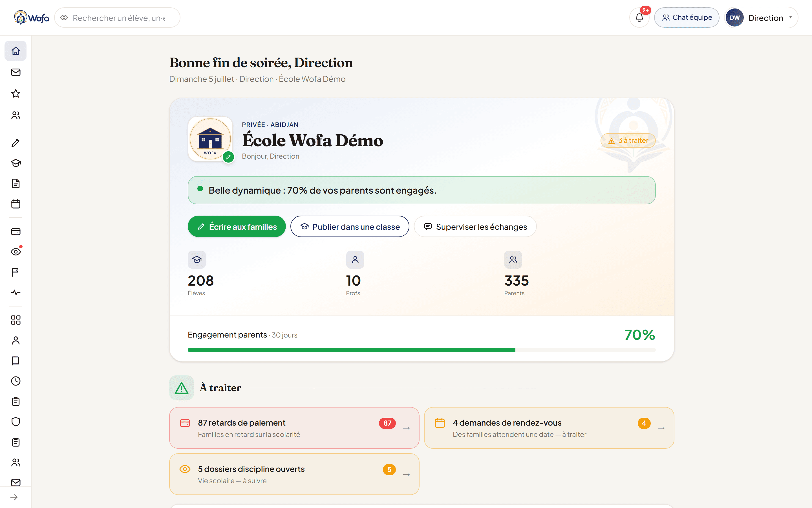
Task: Click the green warning icon beside À traiter
Action: pyautogui.click(x=182, y=388)
